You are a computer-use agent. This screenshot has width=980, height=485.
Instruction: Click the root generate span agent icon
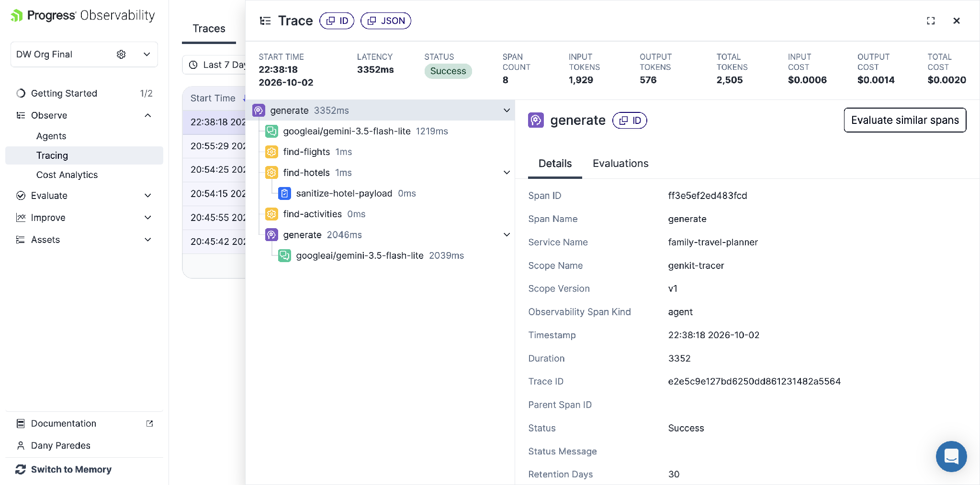pyautogui.click(x=259, y=110)
